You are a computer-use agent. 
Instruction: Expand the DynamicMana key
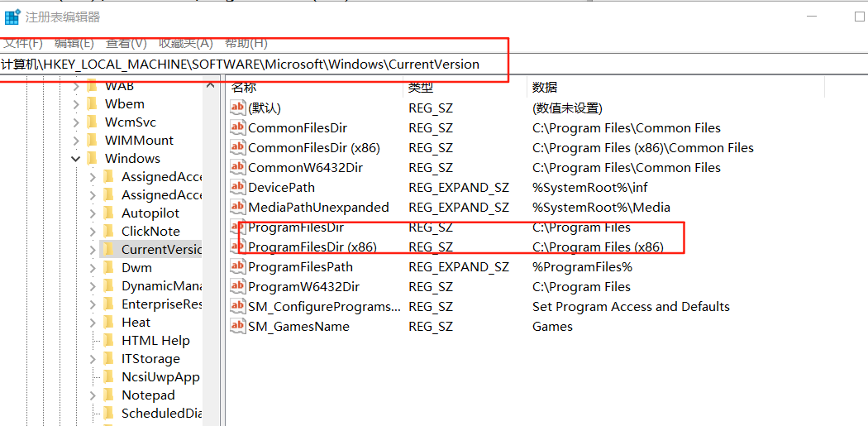tap(93, 286)
